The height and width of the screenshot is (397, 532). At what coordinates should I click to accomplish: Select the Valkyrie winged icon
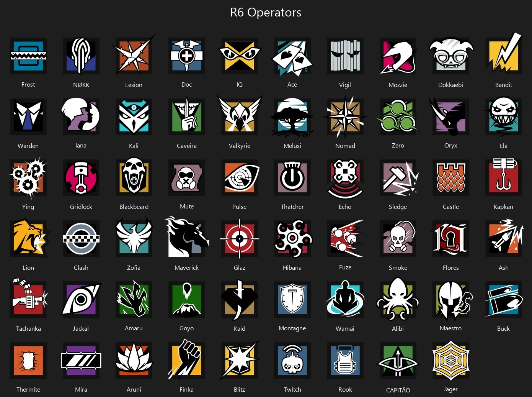(240, 116)
